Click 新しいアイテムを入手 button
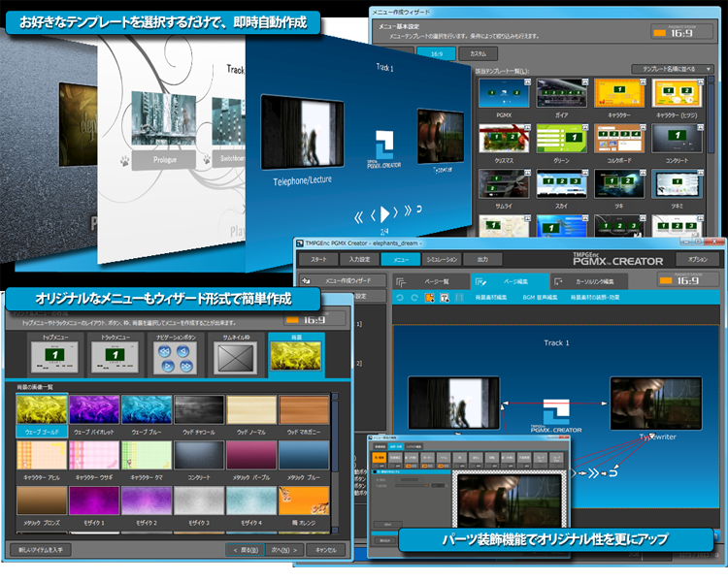The width and height of the screenshot is (728, 582). click(x=40, y=550)
